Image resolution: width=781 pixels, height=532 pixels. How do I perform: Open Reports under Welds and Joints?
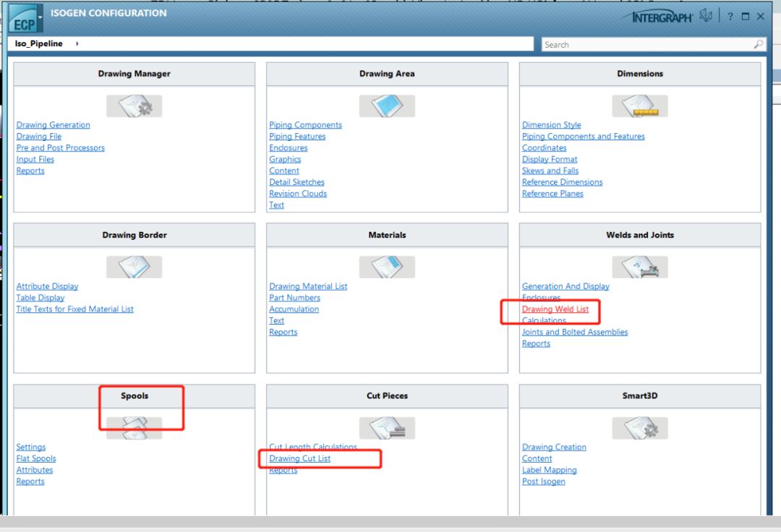tap(537, 343)
